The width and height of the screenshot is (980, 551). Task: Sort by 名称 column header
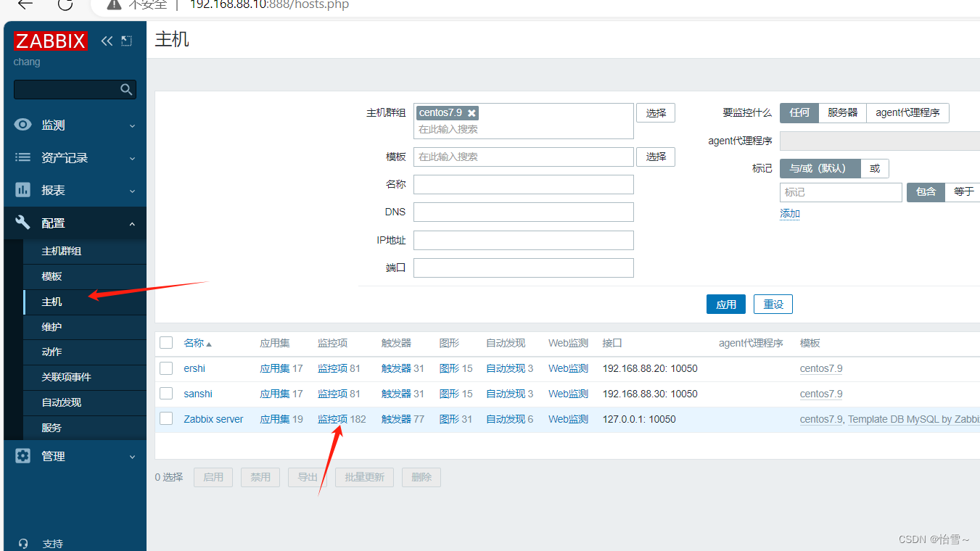coord(197,343)
